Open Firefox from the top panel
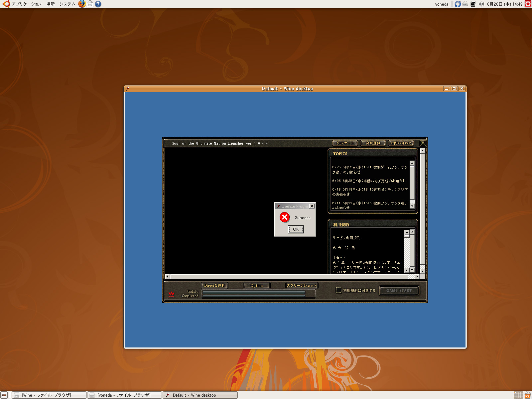Viewport: 532px width, 399px height. 82,4
